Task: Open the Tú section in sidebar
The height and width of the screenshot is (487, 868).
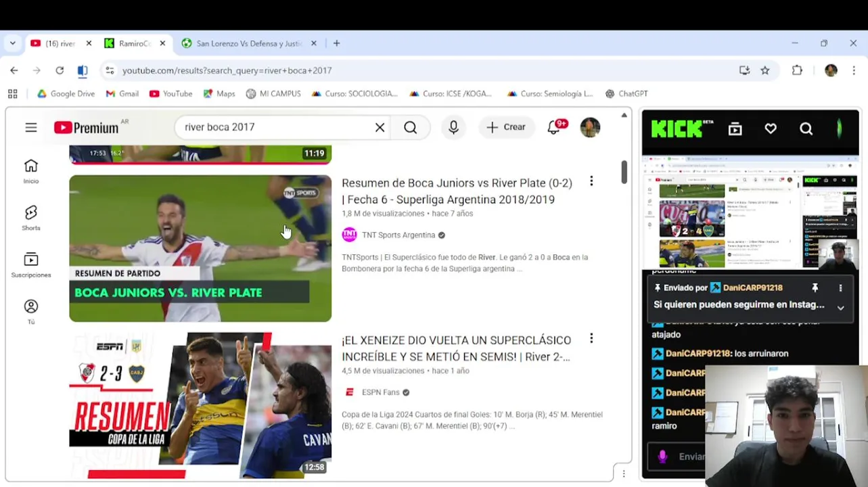Action: tap(31, 312)
